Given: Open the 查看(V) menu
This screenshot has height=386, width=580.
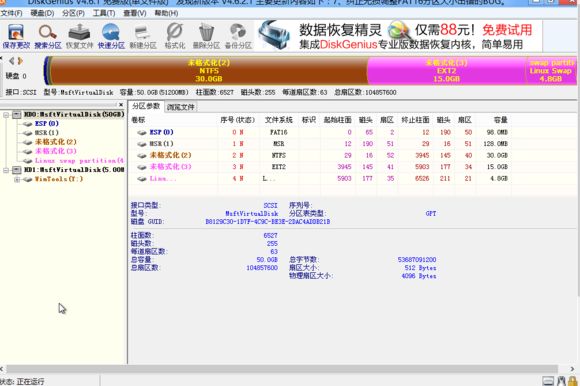Looking at the screenshot, I should (135, 13).
